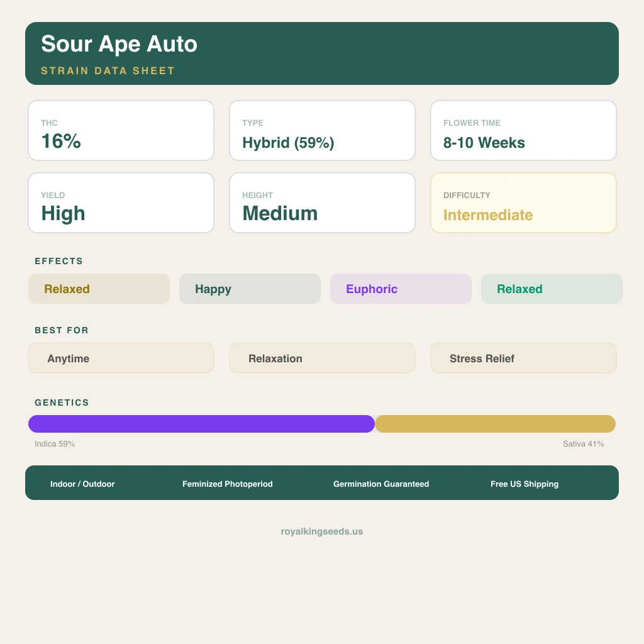Click the EFFECTS section heading
This screenshot has width=644, height=644.
(x=58, y=261)
